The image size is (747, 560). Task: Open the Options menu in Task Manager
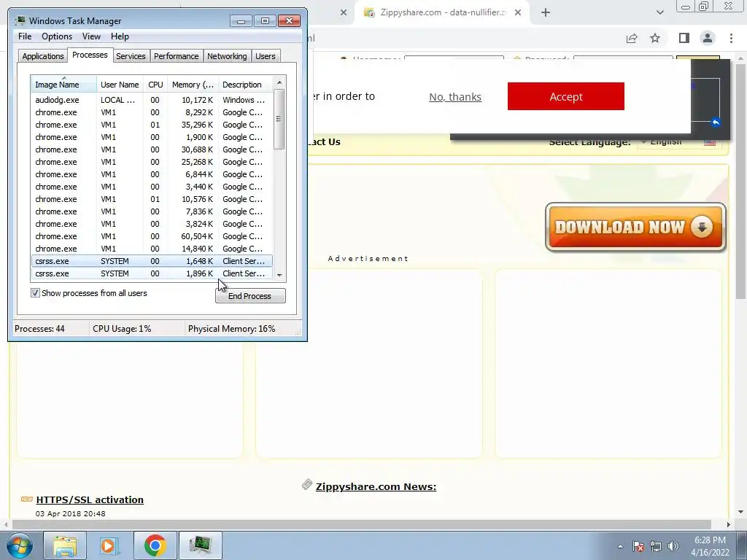coord(57,36)
